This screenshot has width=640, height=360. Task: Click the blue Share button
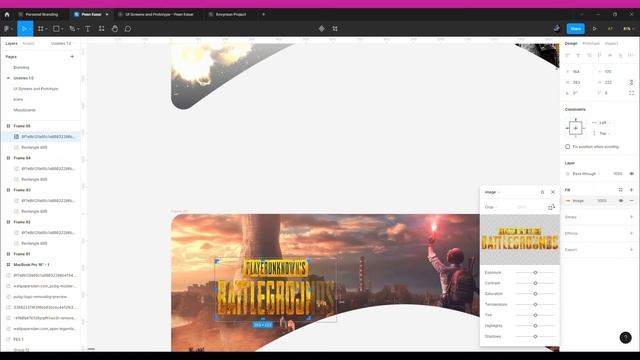(576, 29)
